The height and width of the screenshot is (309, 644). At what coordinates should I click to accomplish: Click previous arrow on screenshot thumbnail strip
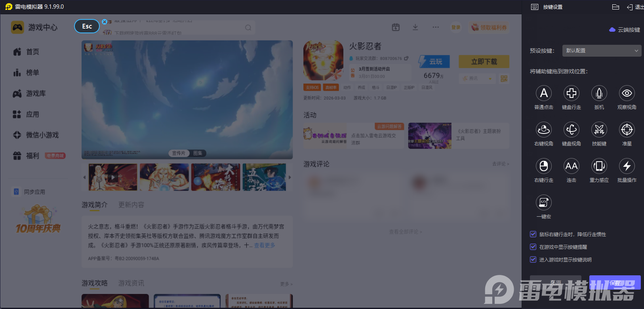click(x=84, y=177)
